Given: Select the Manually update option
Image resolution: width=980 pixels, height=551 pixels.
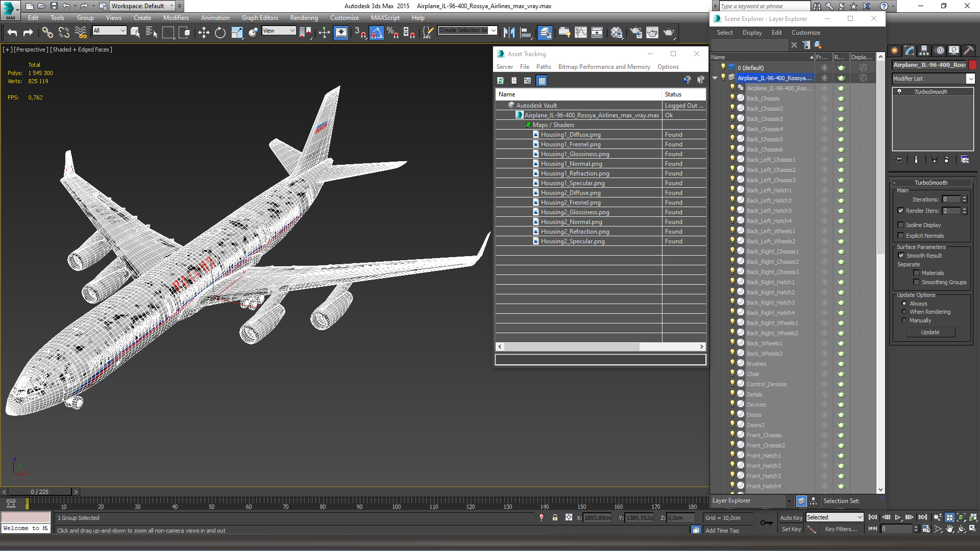Looking at the screenshot, I should click(x=904, y=320).
